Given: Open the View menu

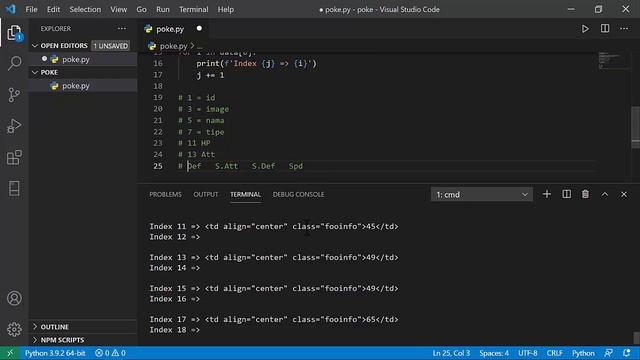Looking at the screenshot, I should coord(118,9).
